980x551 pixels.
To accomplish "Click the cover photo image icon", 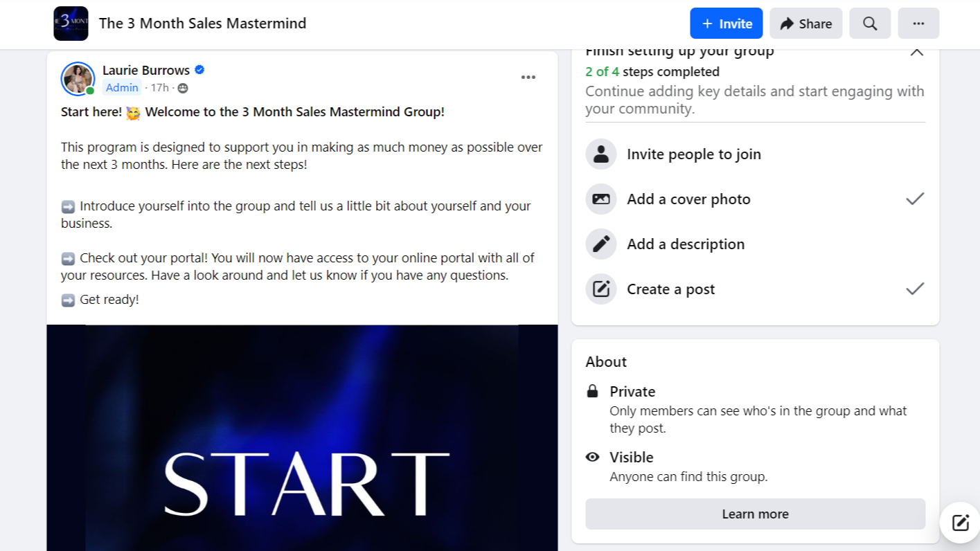I will coord(601,199).
